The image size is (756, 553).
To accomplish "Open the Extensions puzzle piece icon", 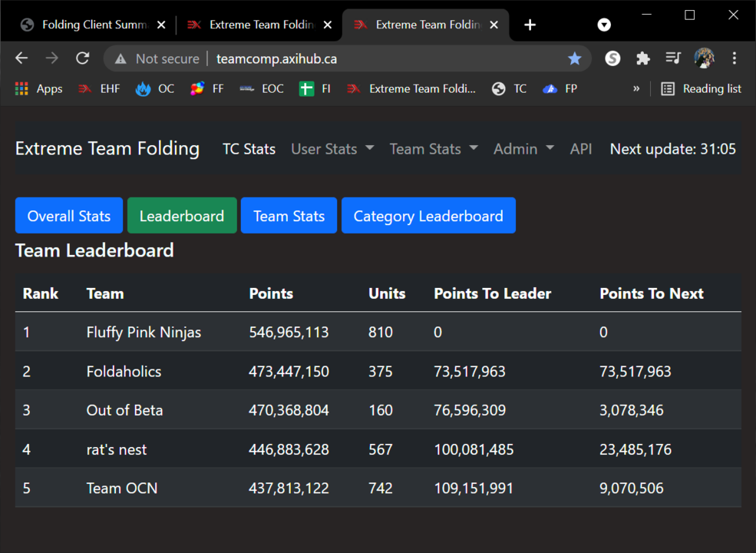I will (643, 58).
